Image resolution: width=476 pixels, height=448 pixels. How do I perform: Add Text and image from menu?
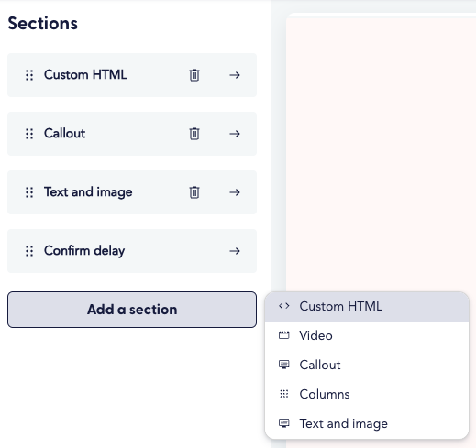pyautogui.click(x=367, y=423)
